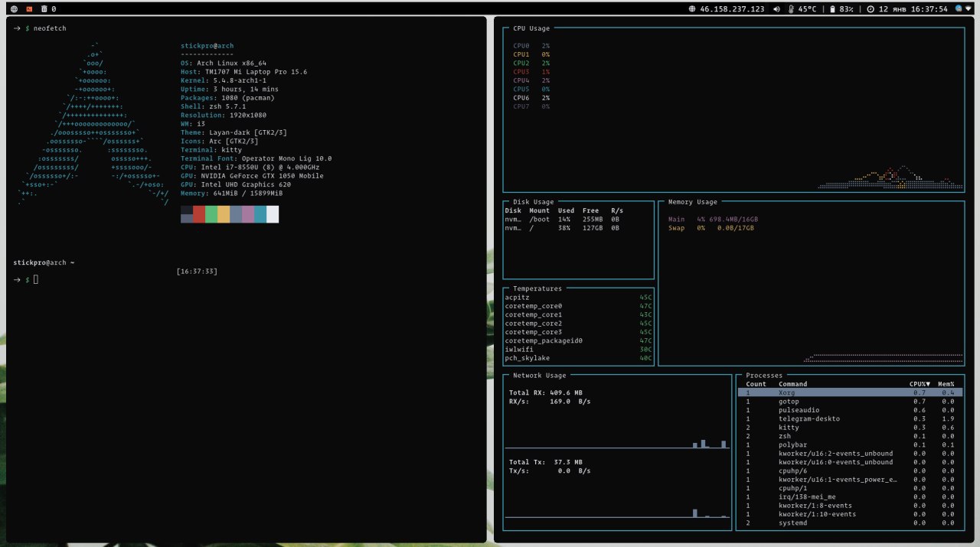Sort processes by the CPU% column header

(920, 384)
